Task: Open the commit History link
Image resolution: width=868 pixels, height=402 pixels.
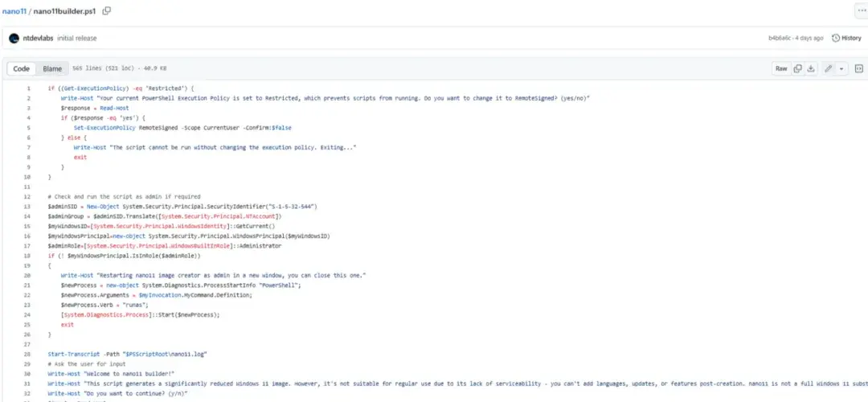Action: tap(847, 39)
